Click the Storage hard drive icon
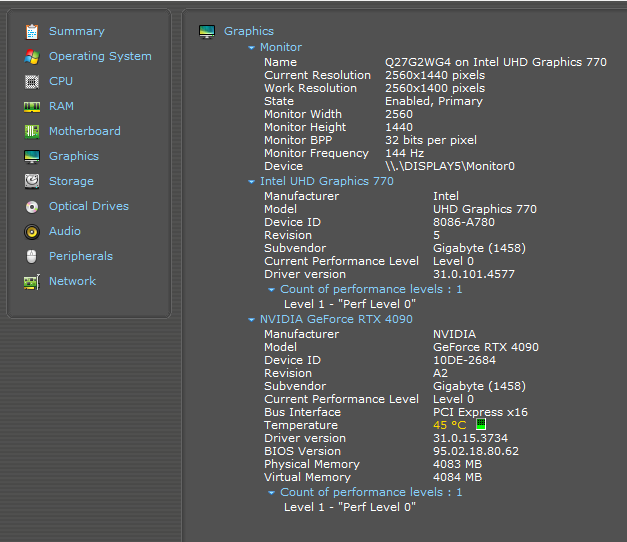 click(32, 182)
